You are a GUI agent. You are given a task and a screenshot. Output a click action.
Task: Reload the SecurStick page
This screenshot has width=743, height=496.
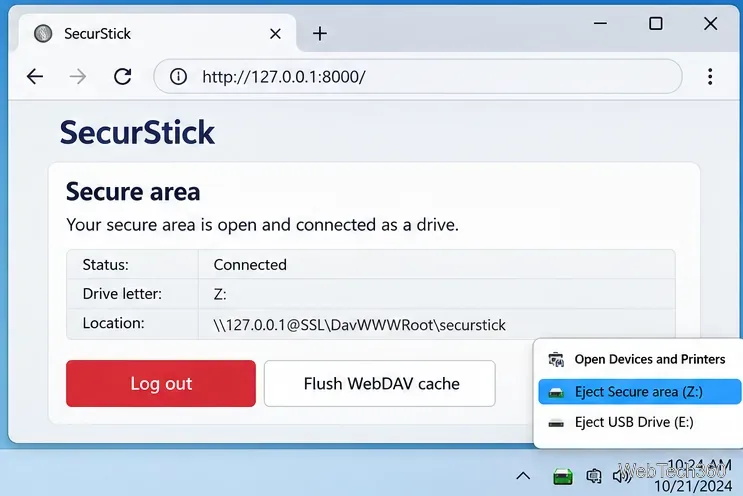[x=123, y=76]
